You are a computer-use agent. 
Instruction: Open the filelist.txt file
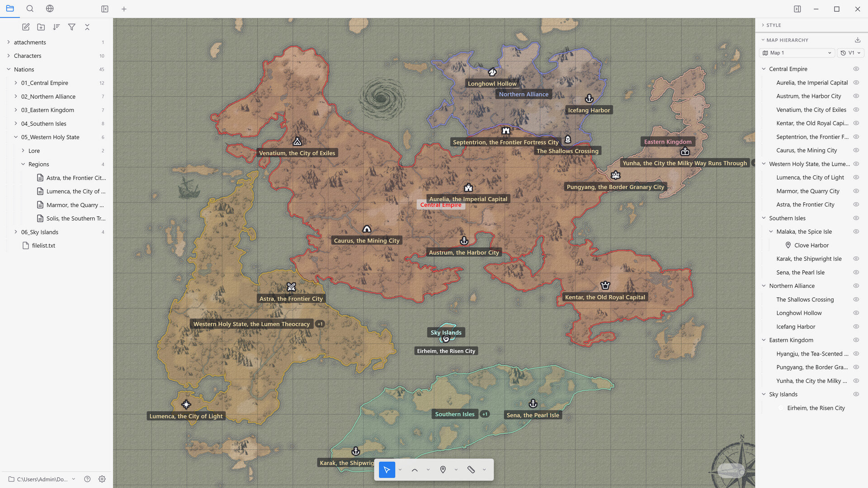point(43,245)
